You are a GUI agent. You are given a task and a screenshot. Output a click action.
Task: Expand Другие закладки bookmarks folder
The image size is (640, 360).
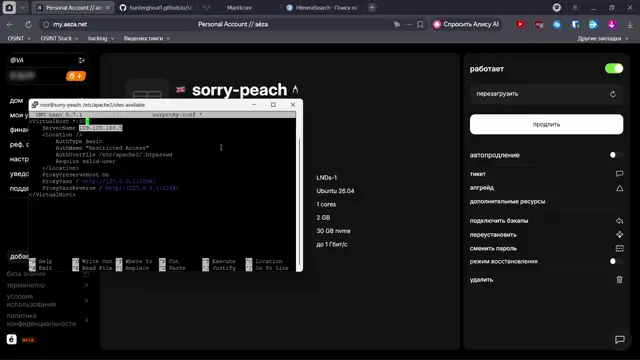click(x=602, y=38)
